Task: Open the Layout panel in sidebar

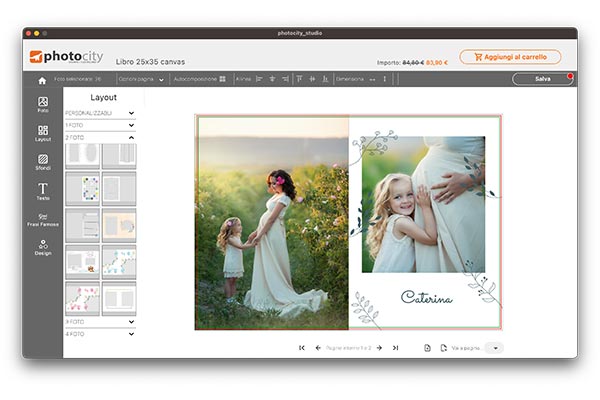Action: tap(43, 133)
